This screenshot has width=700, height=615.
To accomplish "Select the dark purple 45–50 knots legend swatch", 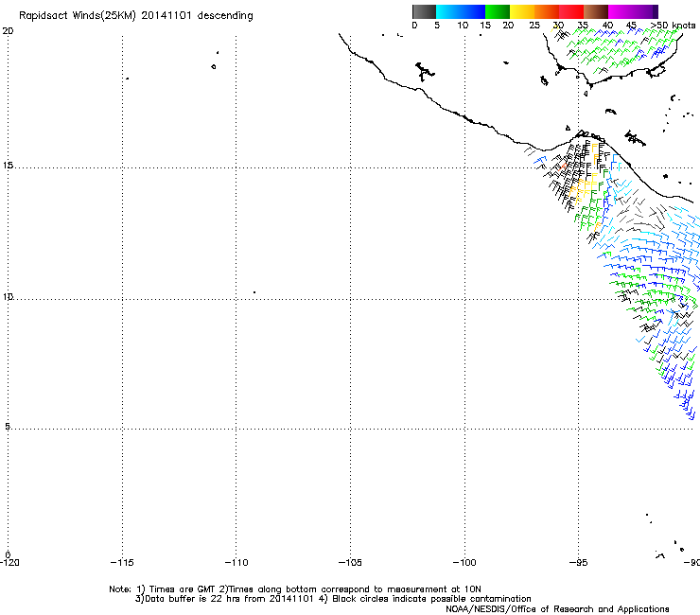I will (x=645, y=11).
